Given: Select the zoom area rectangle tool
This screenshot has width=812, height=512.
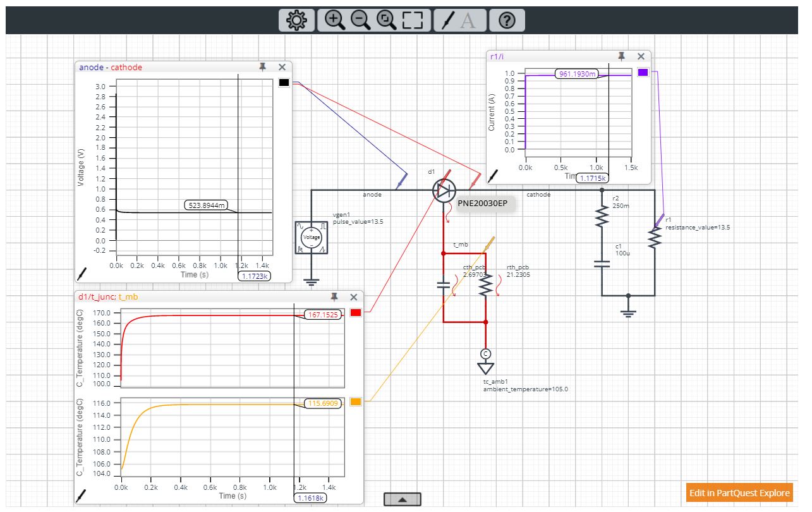Looking at the screenshot, I should 412,20.
